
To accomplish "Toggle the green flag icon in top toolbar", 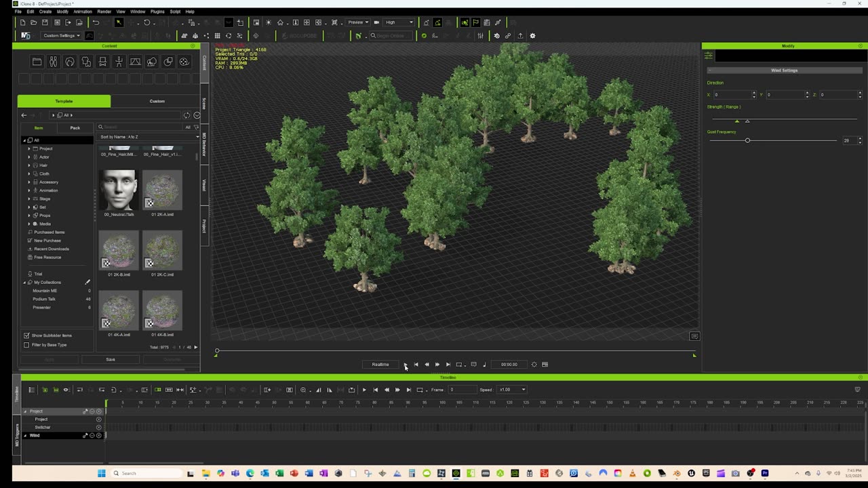I will [476, 22].
